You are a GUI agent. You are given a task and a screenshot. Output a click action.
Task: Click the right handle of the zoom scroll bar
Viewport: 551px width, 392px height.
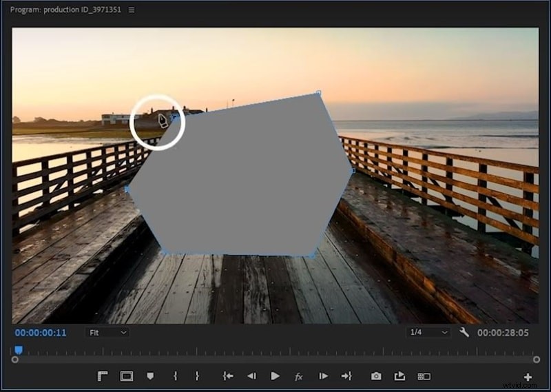[x=537, y=360]
